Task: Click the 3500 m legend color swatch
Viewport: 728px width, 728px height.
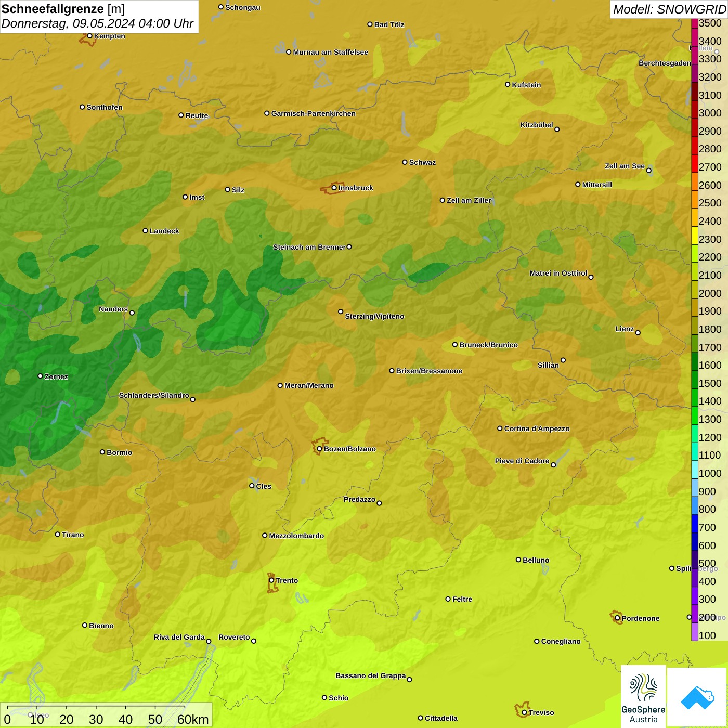Action: pos(694,23)
